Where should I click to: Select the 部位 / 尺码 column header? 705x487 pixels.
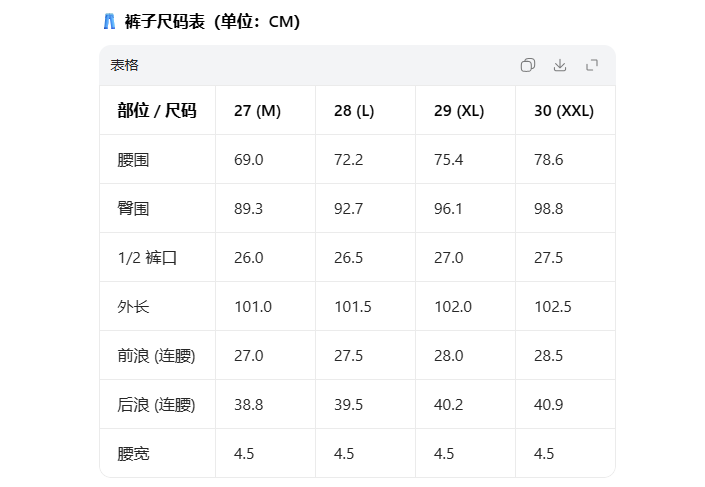pos(157,111)
